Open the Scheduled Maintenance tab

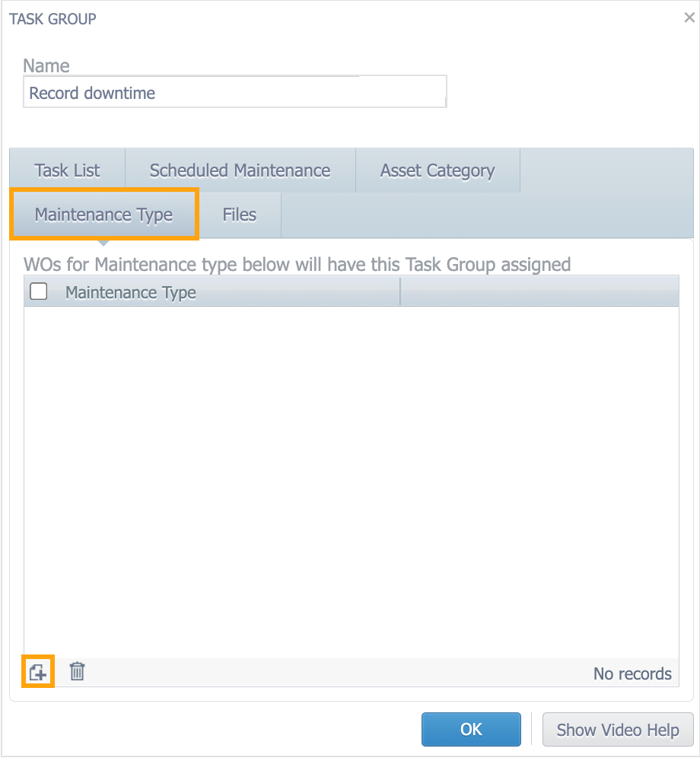pyautogui.click(x=240, y=170)
